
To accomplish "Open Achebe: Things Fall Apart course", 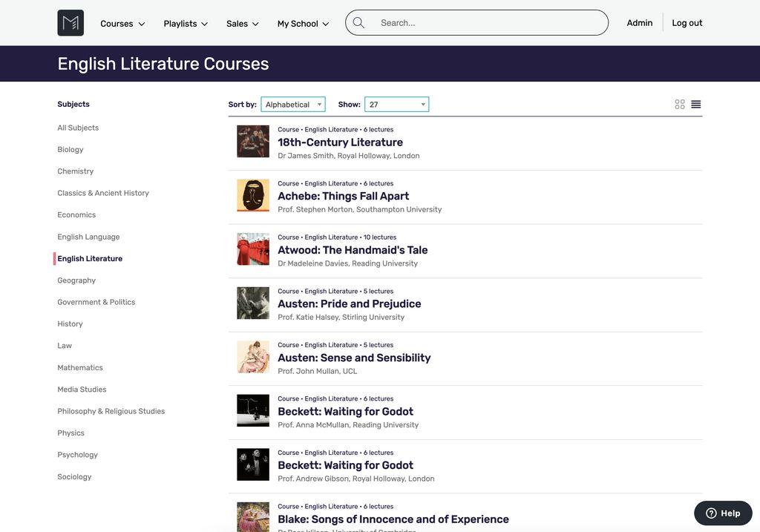I will (343, 196).
